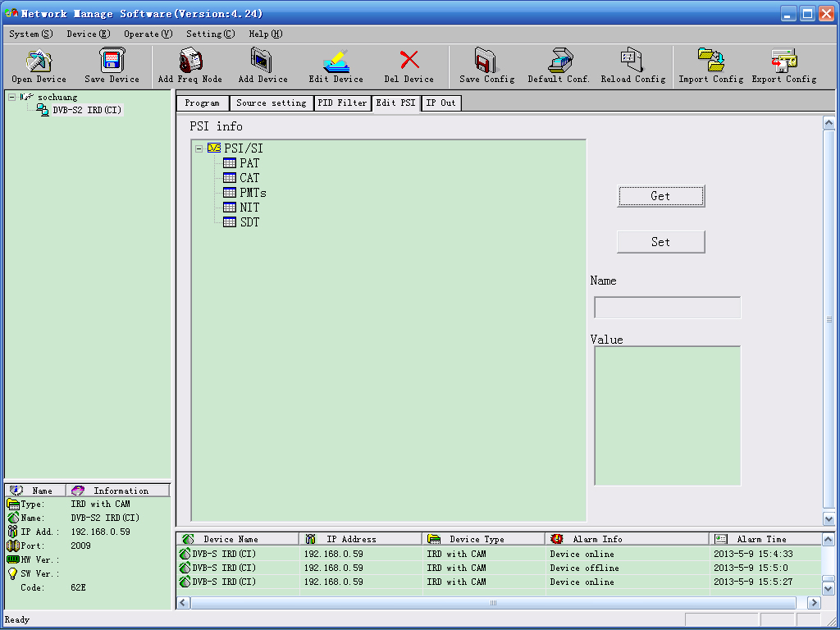Click the Code value 62E

[78, 587]
